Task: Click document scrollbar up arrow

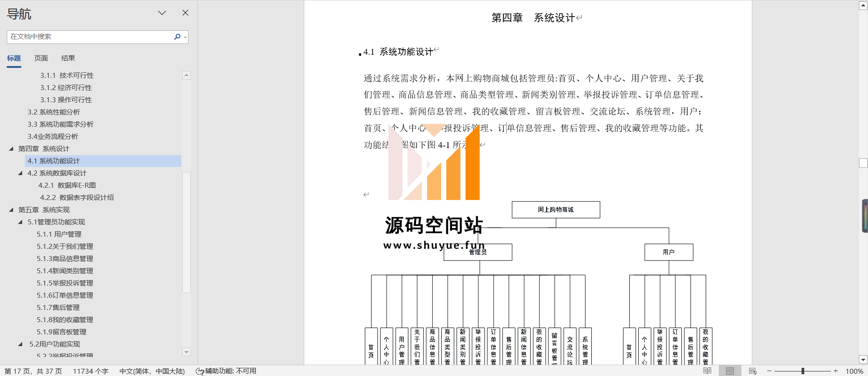Action: click(x=863, y=5)
